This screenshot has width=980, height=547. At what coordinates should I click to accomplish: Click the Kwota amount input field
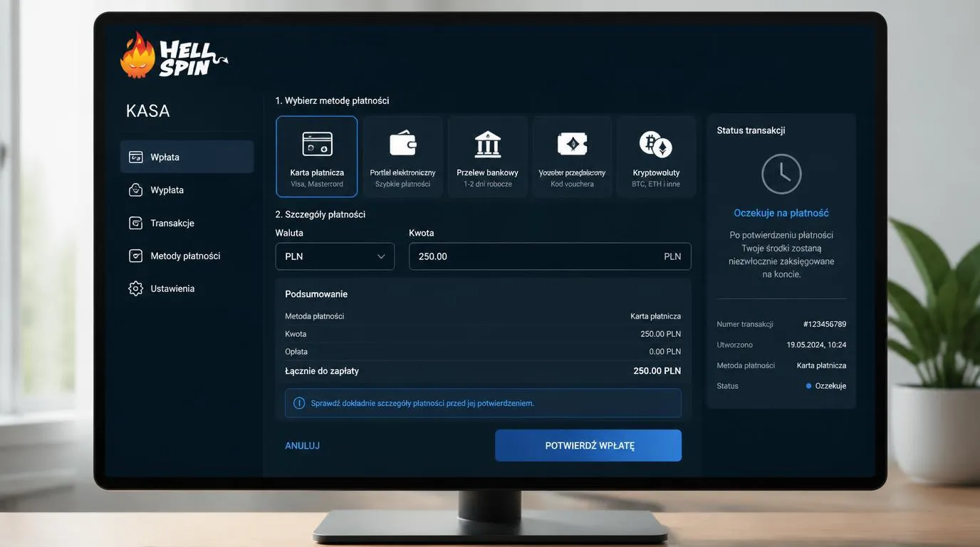pos(550,256)
